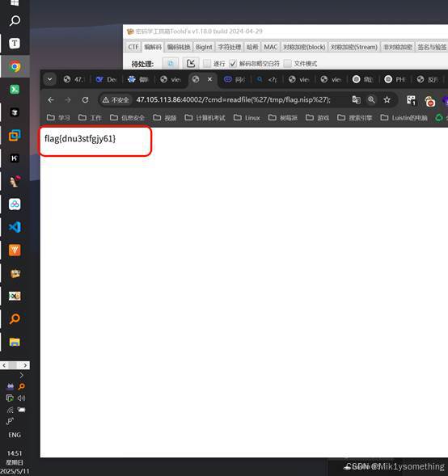This screenshot has width=448, height=476.
Task: Enable the 文件模式 checkbox
Action: click(x=287, y=64)
